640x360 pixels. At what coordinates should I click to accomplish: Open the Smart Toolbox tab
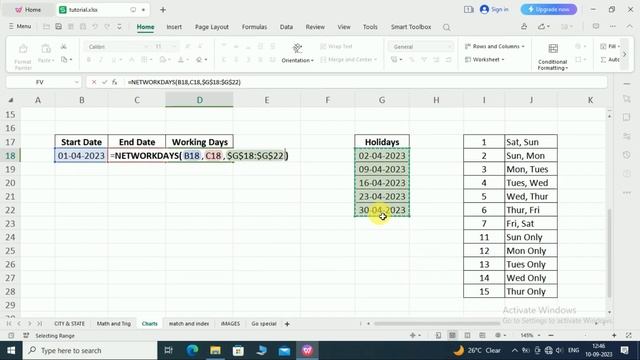(x=411, y=27)
